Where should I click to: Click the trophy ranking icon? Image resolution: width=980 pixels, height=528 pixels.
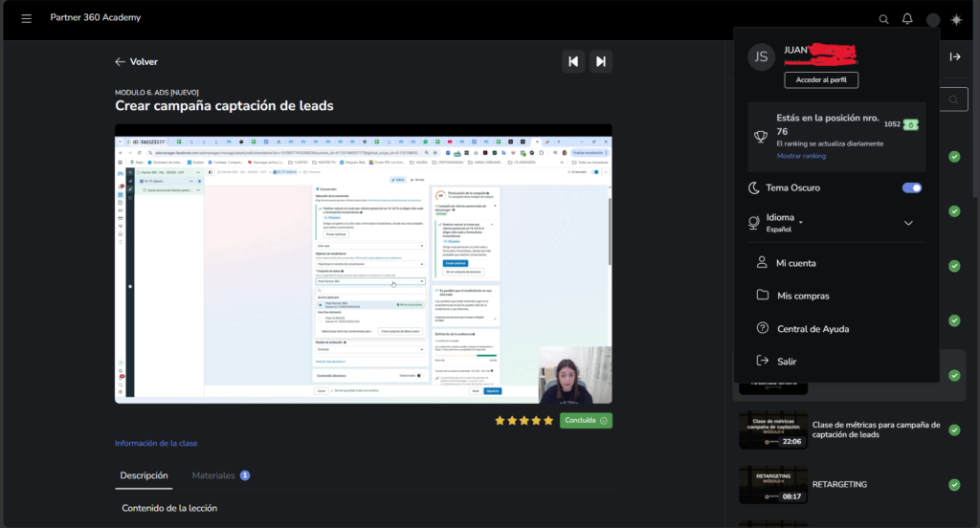(761, 136)
